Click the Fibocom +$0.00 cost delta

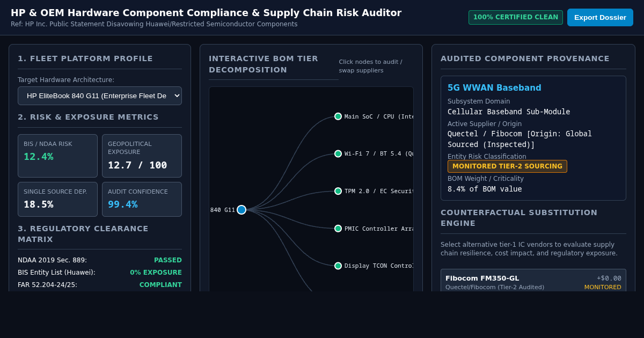tap(609, 278)
